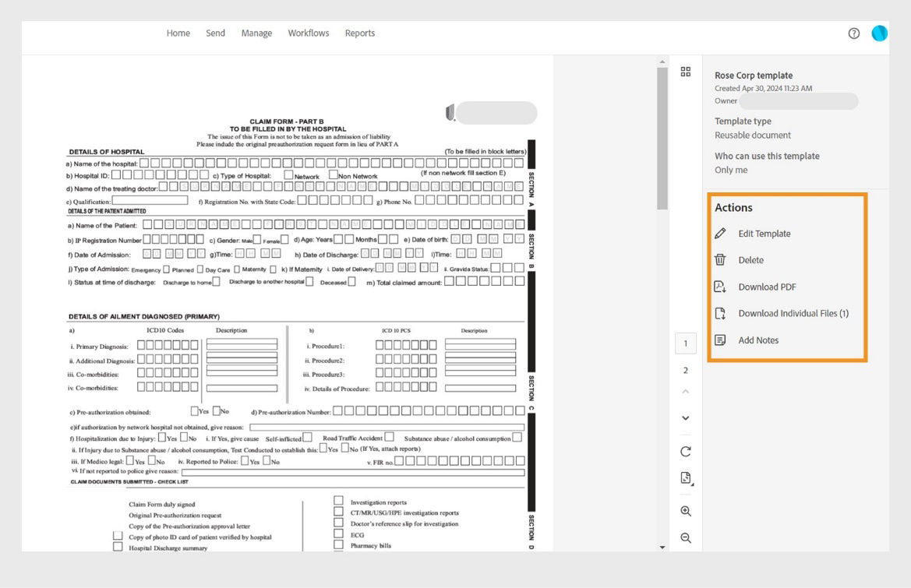Rotate the document page
The image size is (911, 588).
686,451
